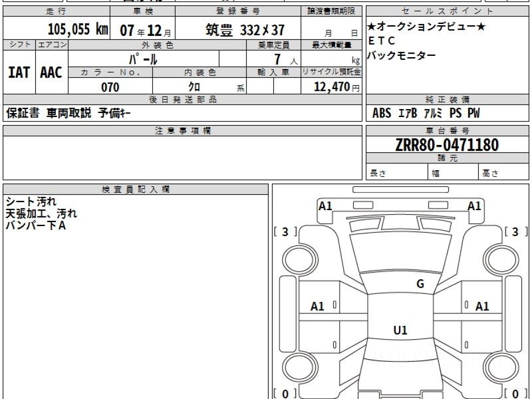Click the 純正装備 header
The height and width of the screenshot is (399, 532).
click(x=447, y=100)
